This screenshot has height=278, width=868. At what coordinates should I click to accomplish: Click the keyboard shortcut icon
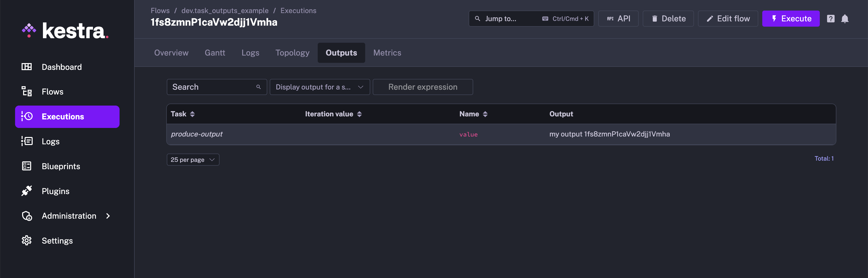tap(545, 19)
